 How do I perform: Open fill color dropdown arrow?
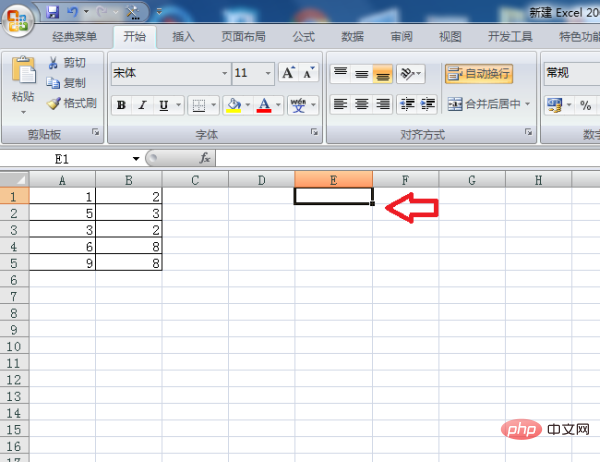coord(248,105)
